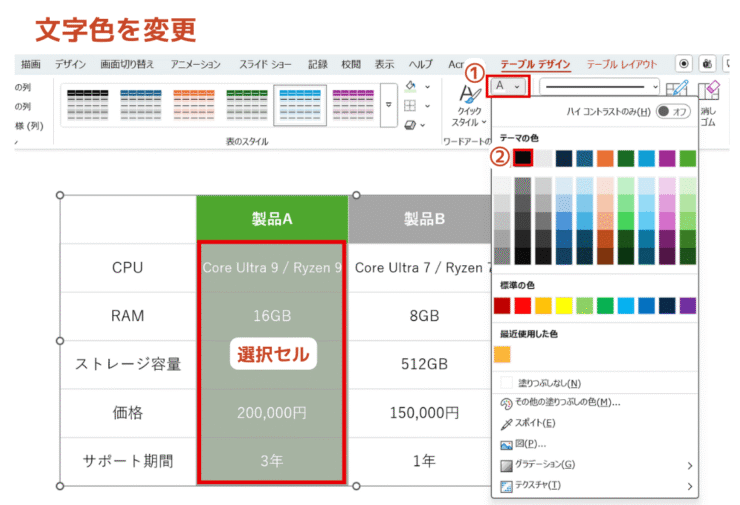Open クイック スタイル WordArt gallery

[468, 104]
